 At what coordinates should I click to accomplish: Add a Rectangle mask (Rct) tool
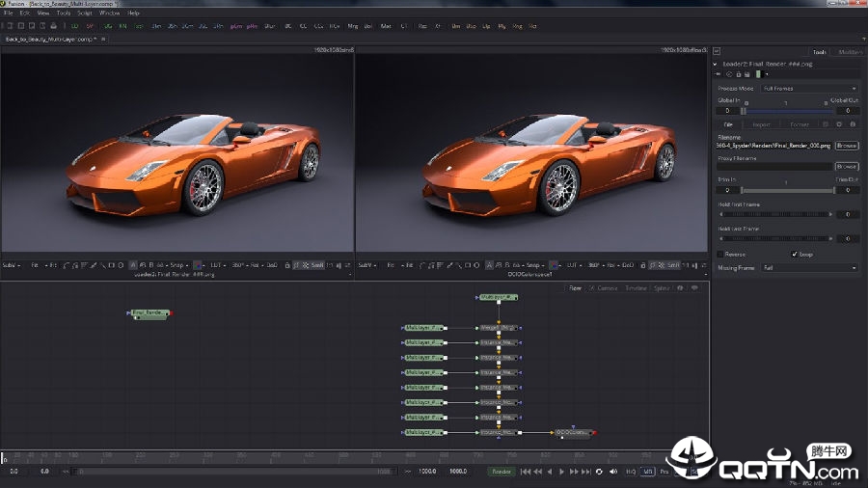click(x=532, y=26)
